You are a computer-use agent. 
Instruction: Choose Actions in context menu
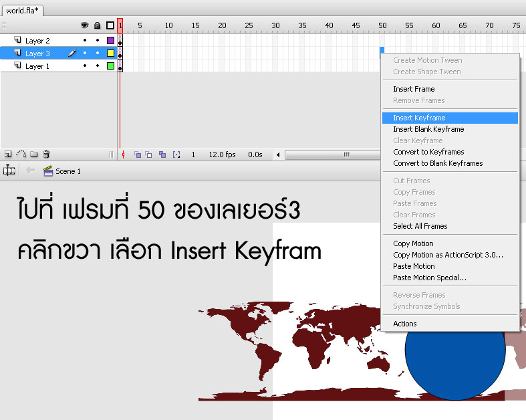[x=450, y=324]
